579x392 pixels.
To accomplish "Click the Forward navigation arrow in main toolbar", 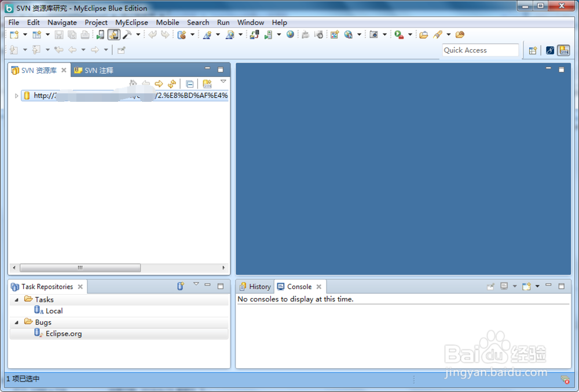I will point(95,50).
